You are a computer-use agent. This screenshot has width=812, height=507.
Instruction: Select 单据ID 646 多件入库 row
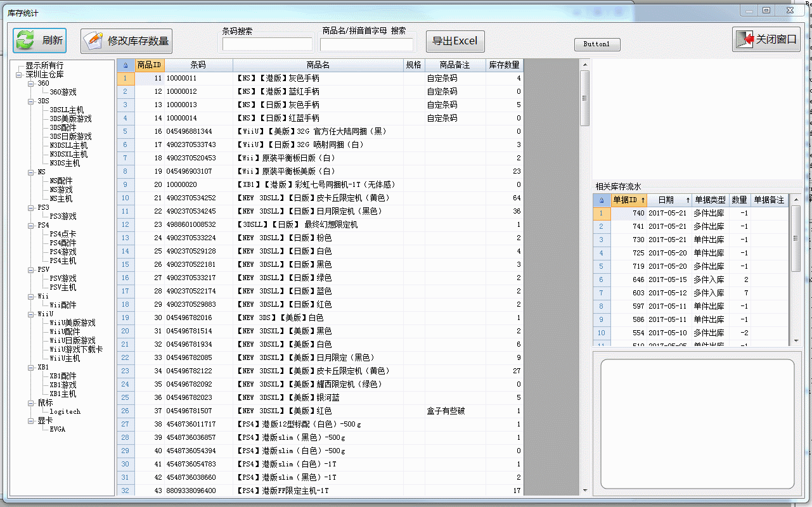pos(691,280)
